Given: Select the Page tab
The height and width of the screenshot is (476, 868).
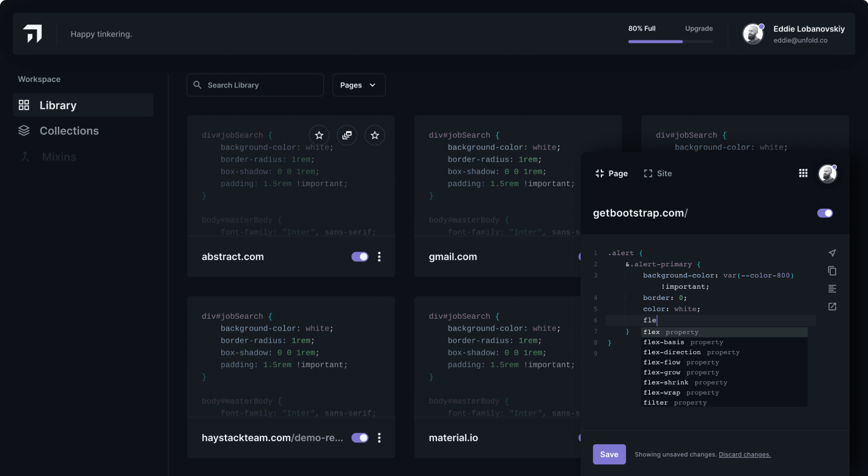Looking at the screenshot, I should coord(611,173).
